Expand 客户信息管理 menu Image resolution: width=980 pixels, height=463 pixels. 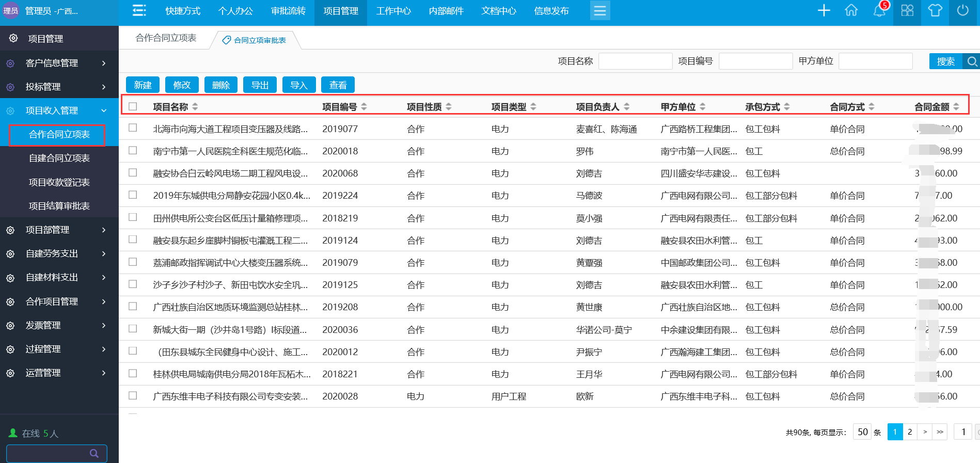[x=59, y=63]
